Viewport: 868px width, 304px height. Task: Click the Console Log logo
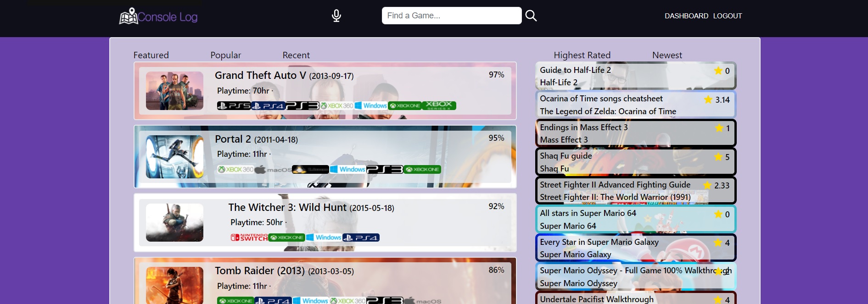tap(158, 17)
